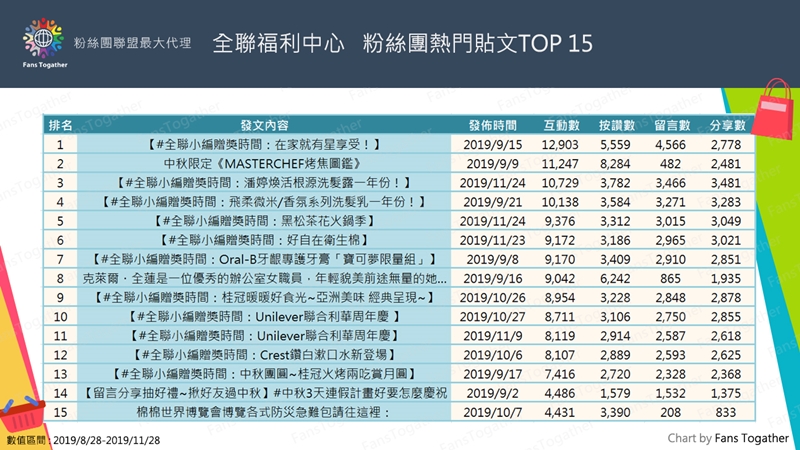Click the '互動數' column header
800x450 pixels.
(x=561, y=125)
